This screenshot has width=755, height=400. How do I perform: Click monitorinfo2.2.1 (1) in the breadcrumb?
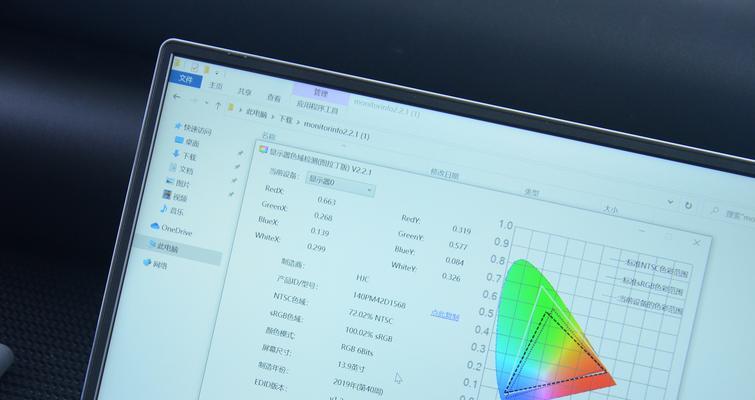click(336, 130)
